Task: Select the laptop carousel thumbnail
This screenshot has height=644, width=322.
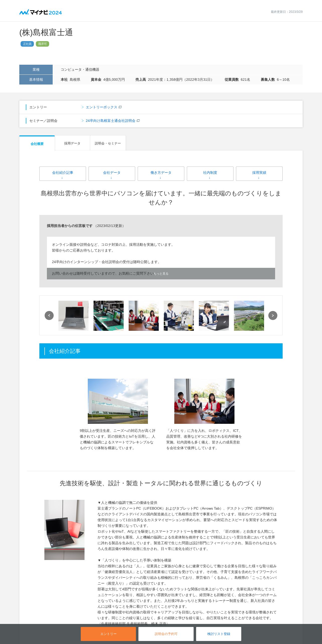Action: pos(73,315)
